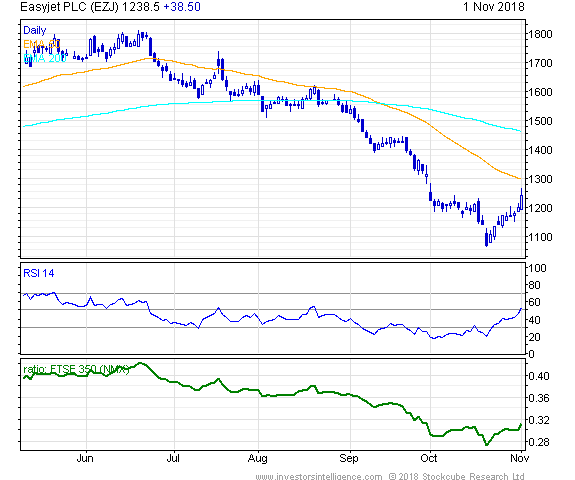The width and height of the screenshot is (575, 480).
Task: Click the 'Aug' month label
Action: (258, 459)
